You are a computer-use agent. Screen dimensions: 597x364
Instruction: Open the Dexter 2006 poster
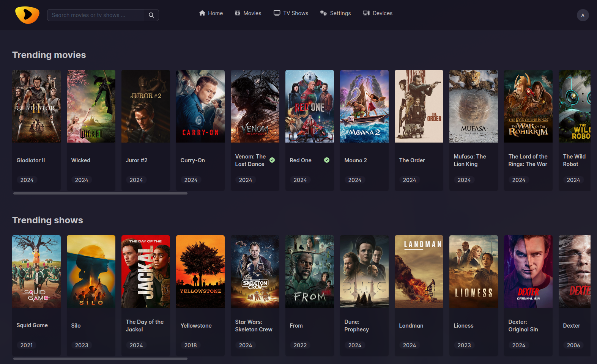point(575,271)
